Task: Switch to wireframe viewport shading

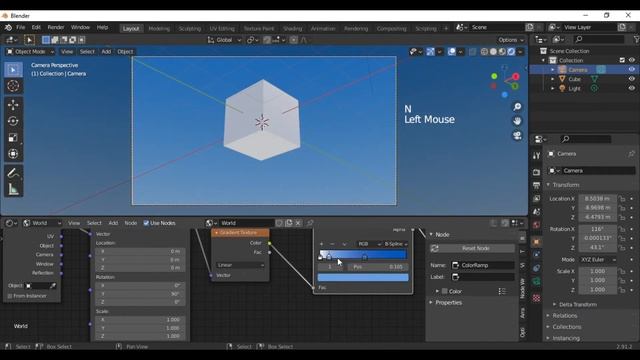Action: [x=484, y=52]
